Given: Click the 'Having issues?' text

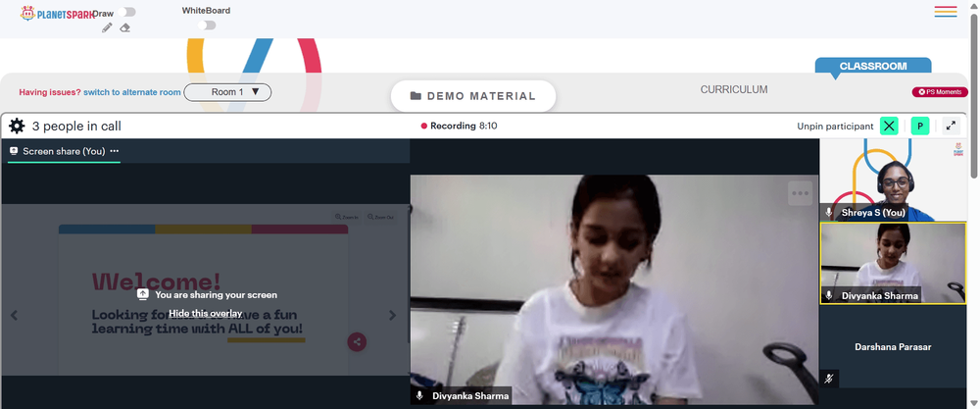Looking at the screenshot, I should (x=50, y=92).
